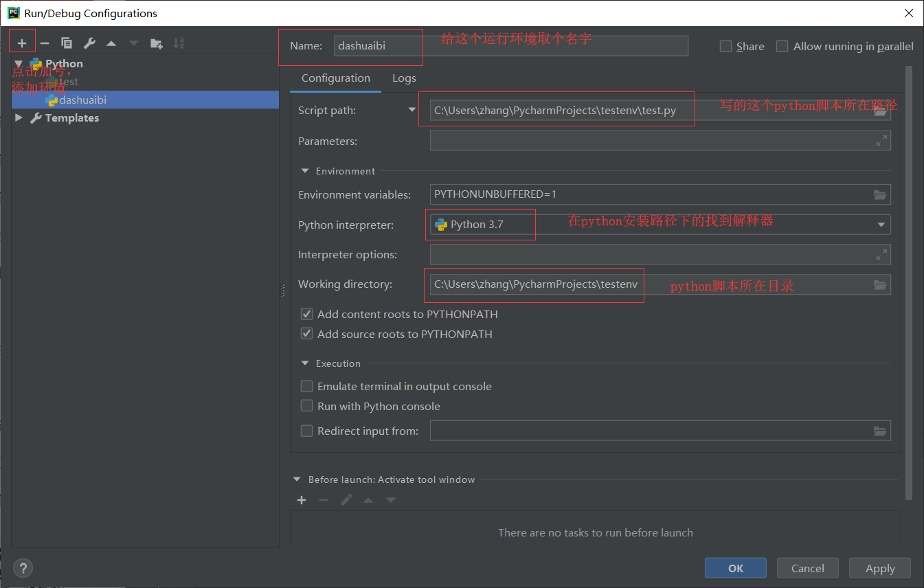The width and height of the screenshot is (924, 588).
Task: Select the Configuration tab
Action: coord(335,78)
